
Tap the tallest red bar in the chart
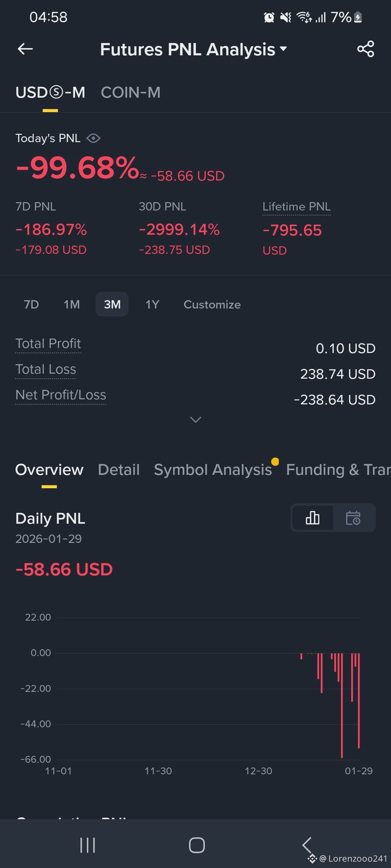342,705
